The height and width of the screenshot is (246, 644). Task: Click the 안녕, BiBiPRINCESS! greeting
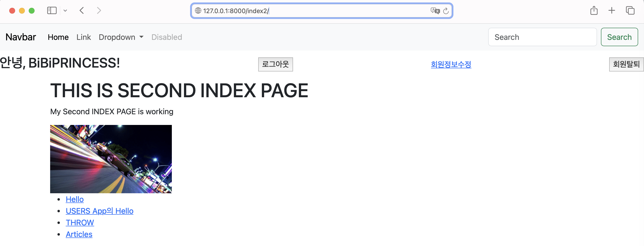60,63
